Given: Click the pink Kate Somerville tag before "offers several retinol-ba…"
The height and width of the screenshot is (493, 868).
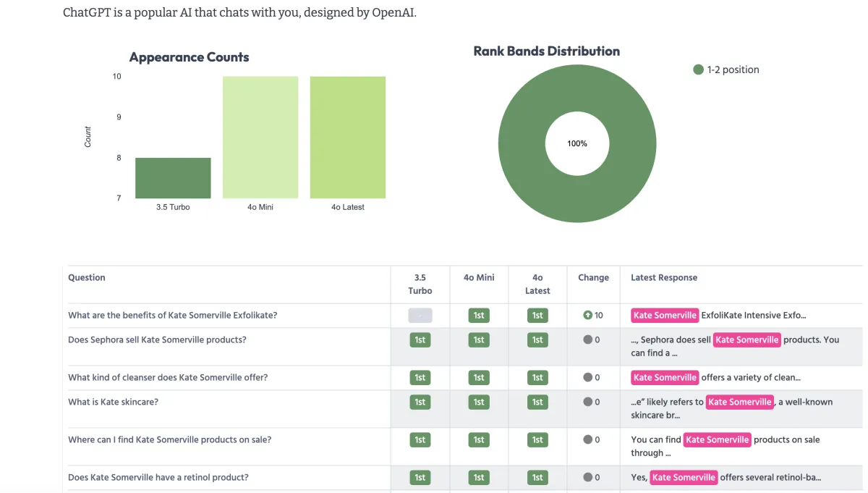Looking at the screenshot, I should pos(684,477).
